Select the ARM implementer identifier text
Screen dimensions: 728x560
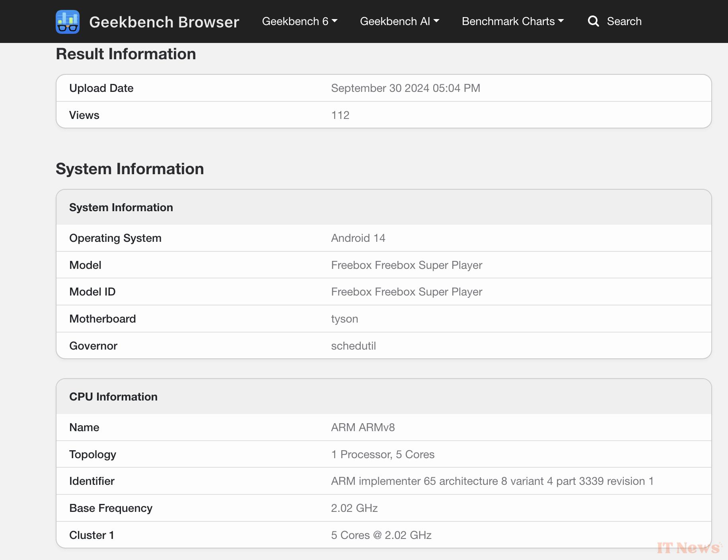pyautogui.click(x=492, y=481)
